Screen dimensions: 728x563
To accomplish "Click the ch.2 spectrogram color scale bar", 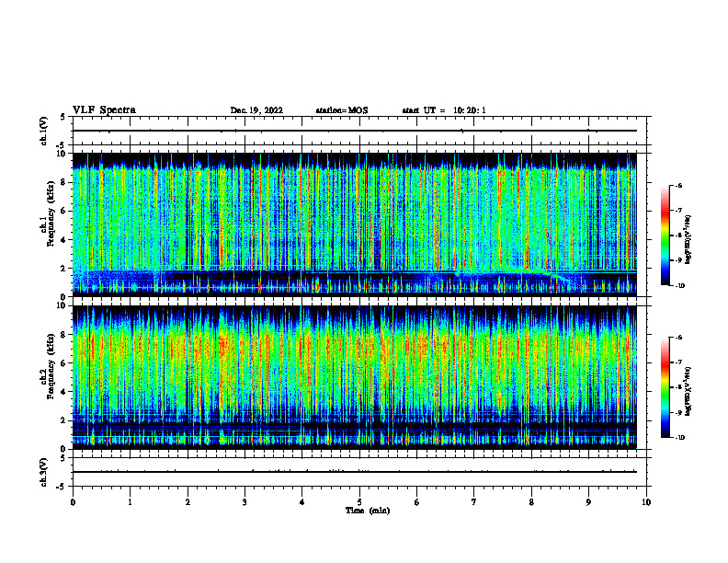I will [665, 387].
